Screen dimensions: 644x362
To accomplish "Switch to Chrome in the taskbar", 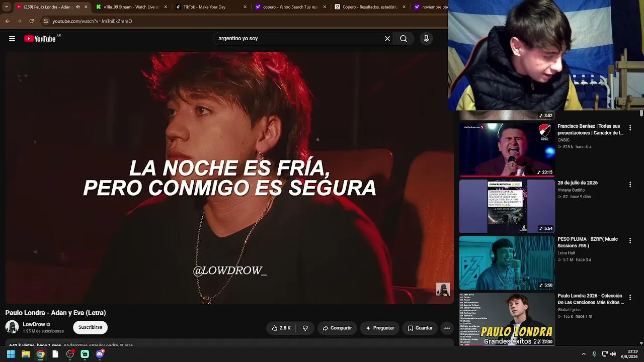I will (x=40, y=354).
